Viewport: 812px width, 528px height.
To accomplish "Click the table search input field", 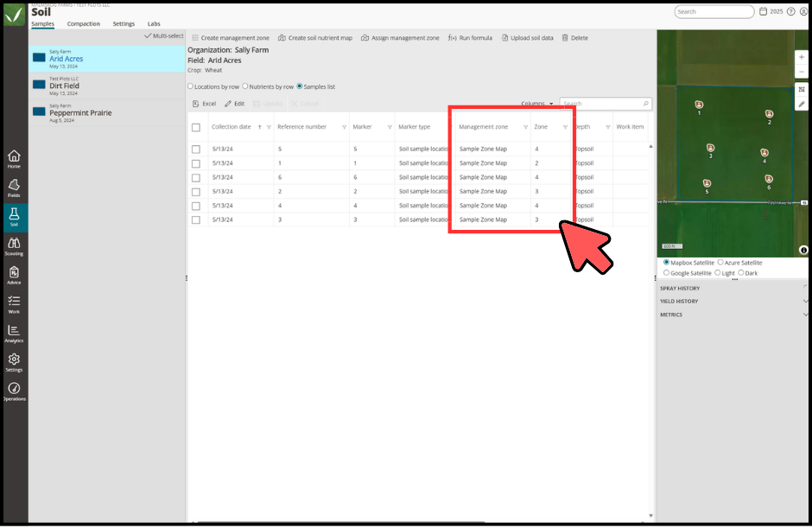I will pos(605,104).
